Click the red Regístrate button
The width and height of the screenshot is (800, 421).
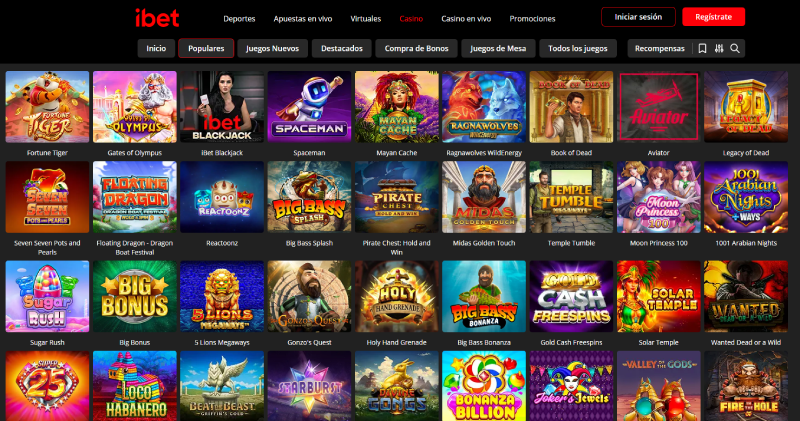point(713,17)
